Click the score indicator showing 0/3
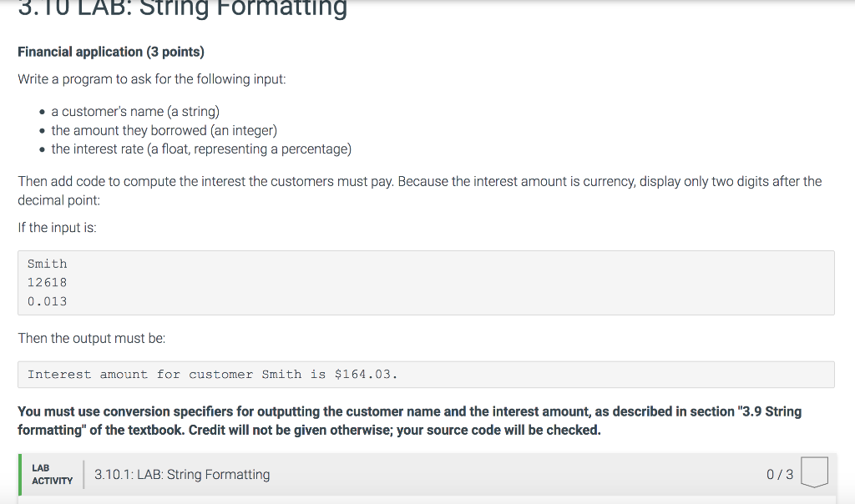The height and width of the screenshot is (504, 855). pos(777,473)
